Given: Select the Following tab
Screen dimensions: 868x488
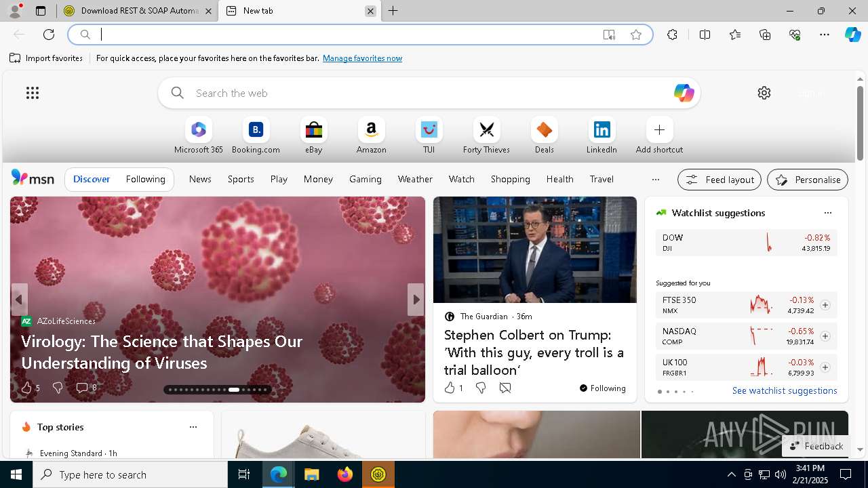Looking at the screenshot, I should point(145,179).
